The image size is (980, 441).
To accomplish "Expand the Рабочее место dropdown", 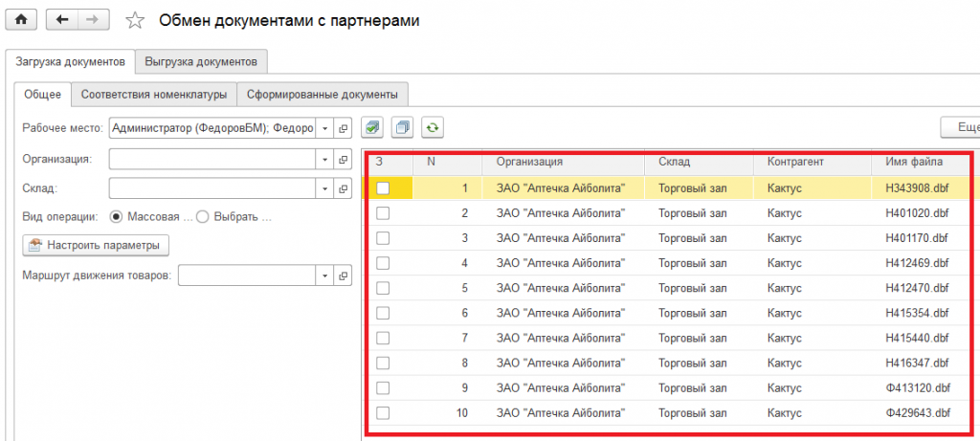I will pyautogui.click(x=325, y=127).
